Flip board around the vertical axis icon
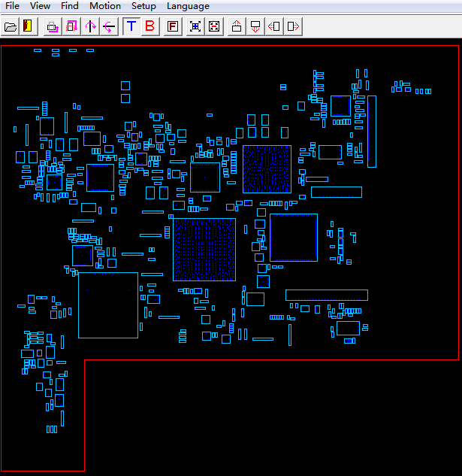The image size is (462, 476). coord(90,26)
